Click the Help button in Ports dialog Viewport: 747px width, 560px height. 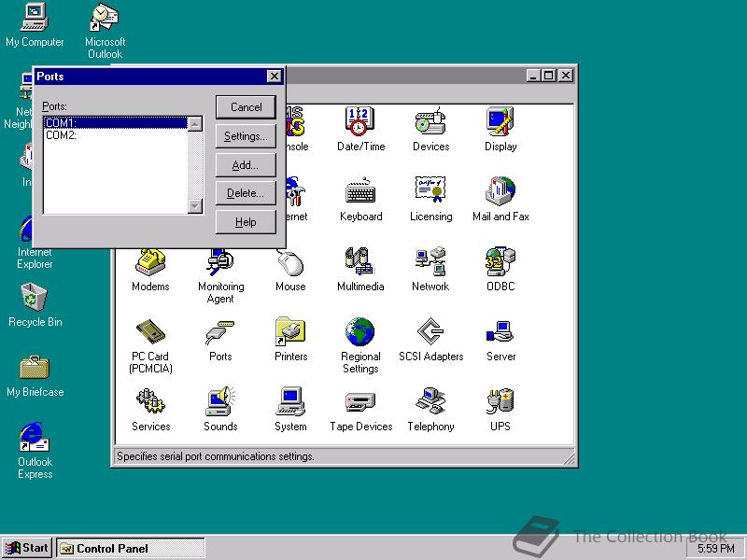246,222
